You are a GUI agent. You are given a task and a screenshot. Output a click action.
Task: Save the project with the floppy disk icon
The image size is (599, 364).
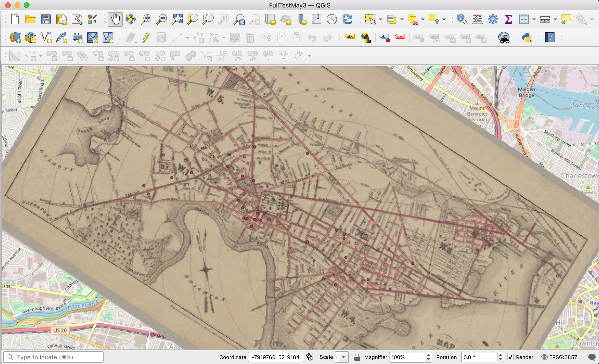click(46, 19)
